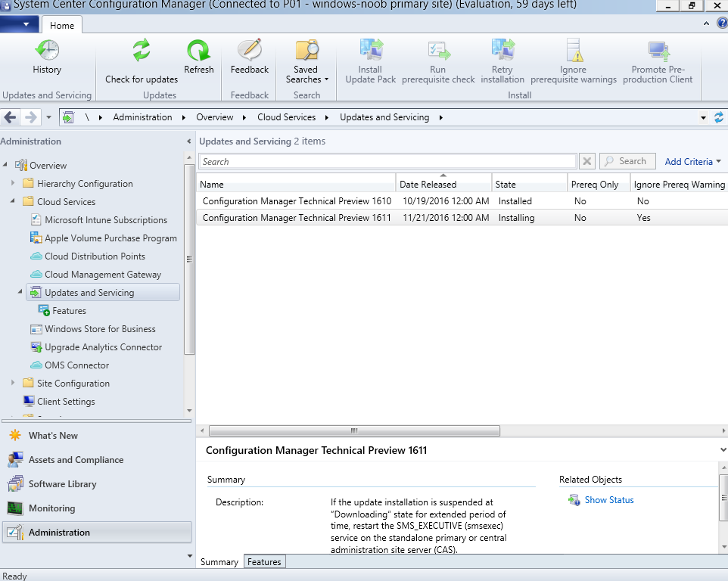Image resolution: width=728 pixels, height=581 pixels.
Task: Collapse the details pane chevron
Action: pyautogui.click(x=723, y=449)
